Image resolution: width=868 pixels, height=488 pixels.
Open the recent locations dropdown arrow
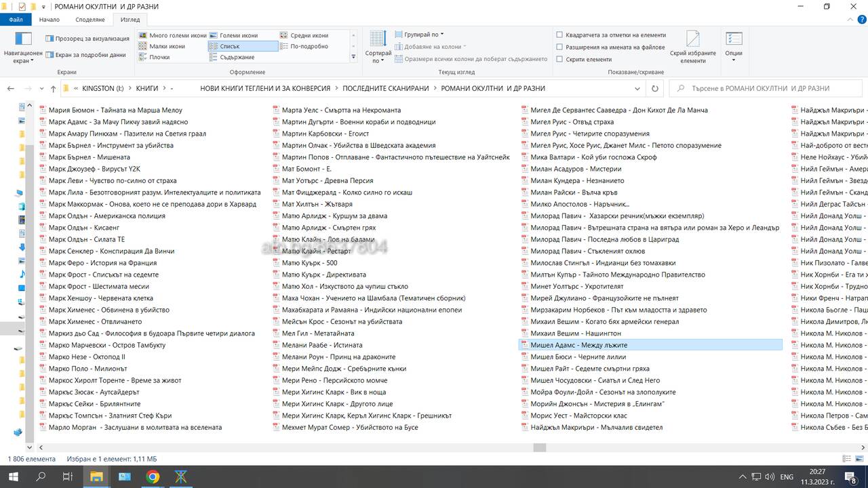click(x=41, y=89)
